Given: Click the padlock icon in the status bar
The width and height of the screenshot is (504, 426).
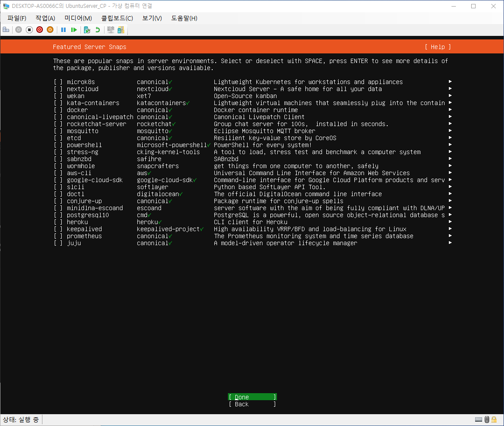Looking at the screenshot, I should (x=494, y=419).
